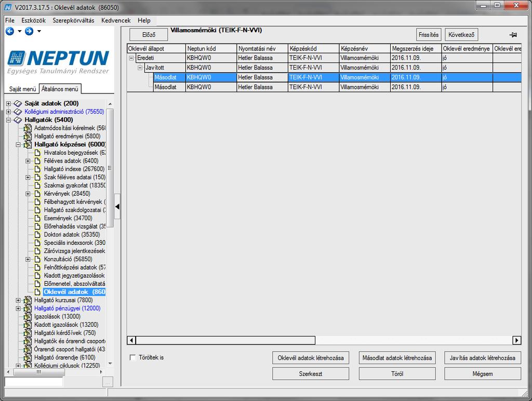
Task: Click the Hivatalos bejegyzések page icon
Action: 37,153
